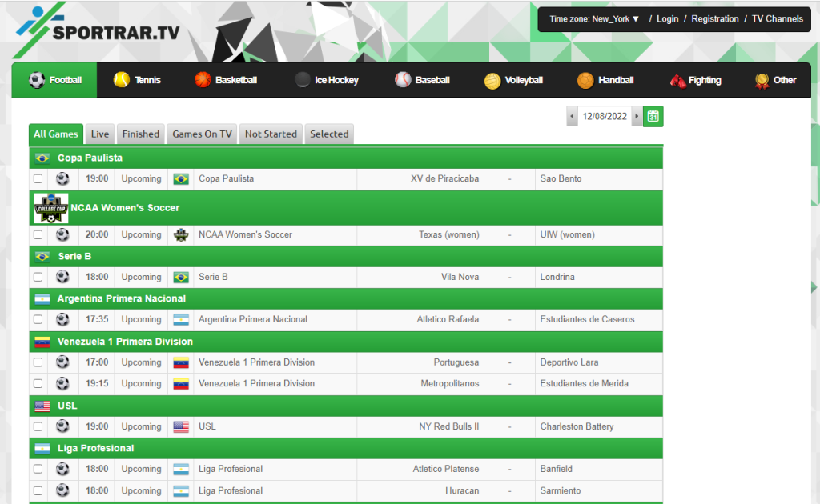Open the Handball section
The image size is (820, 504).
(605, 80)
